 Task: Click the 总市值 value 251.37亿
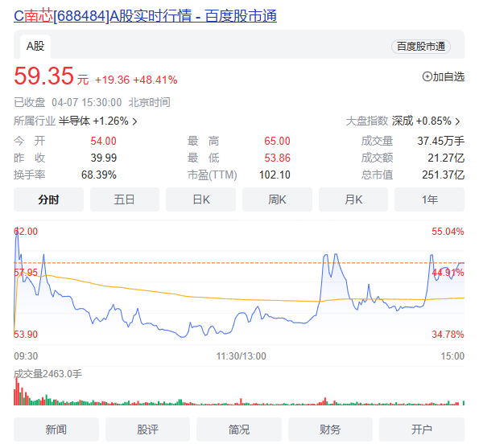click(444, 175)
